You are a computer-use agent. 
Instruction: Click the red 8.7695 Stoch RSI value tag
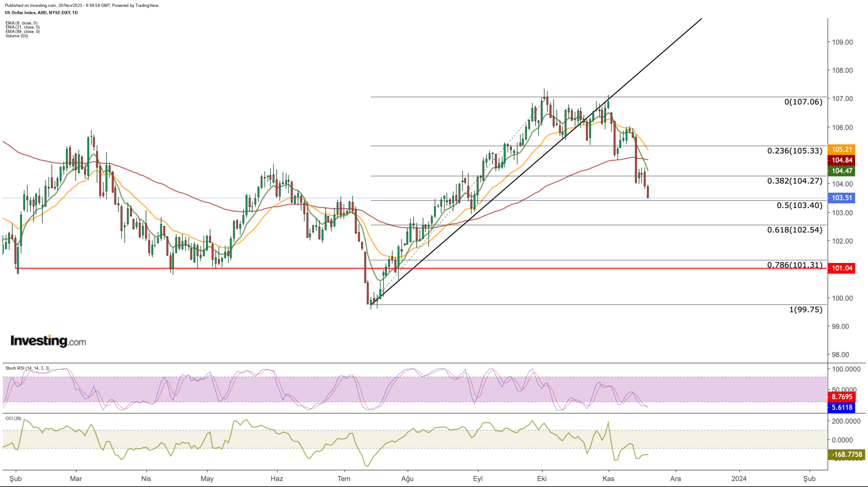pos(842,397)
